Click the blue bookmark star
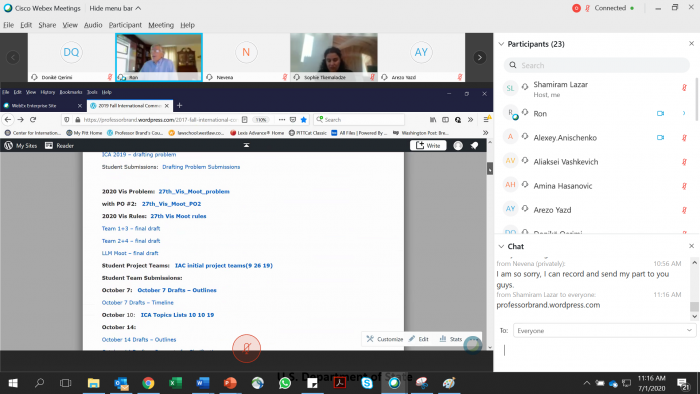The image size is (700, 394). 304,120
